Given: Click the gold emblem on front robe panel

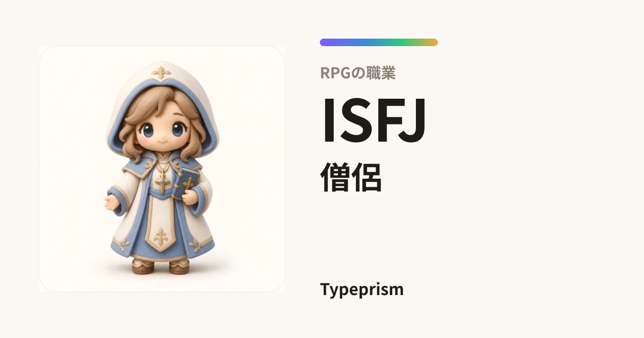Looking at the screenshot, I should 160,237.
